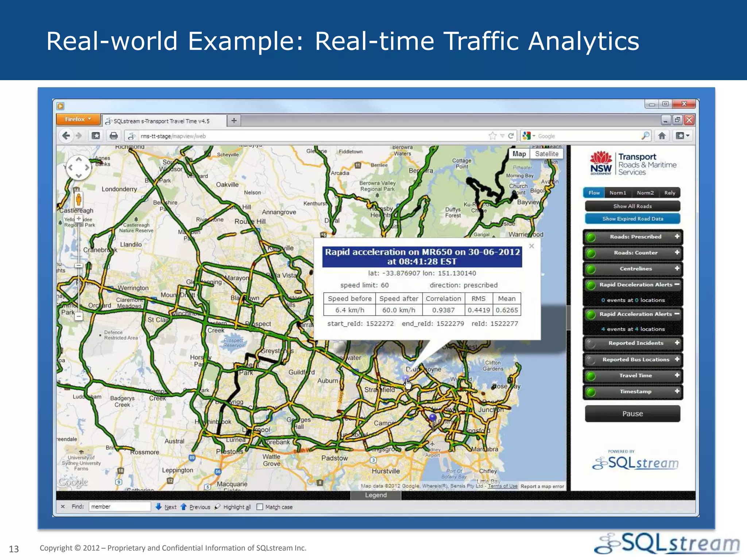Close the Rapid acceleration info popup
The height and width of the screenshot is (560, 747).
pos(531,246)
